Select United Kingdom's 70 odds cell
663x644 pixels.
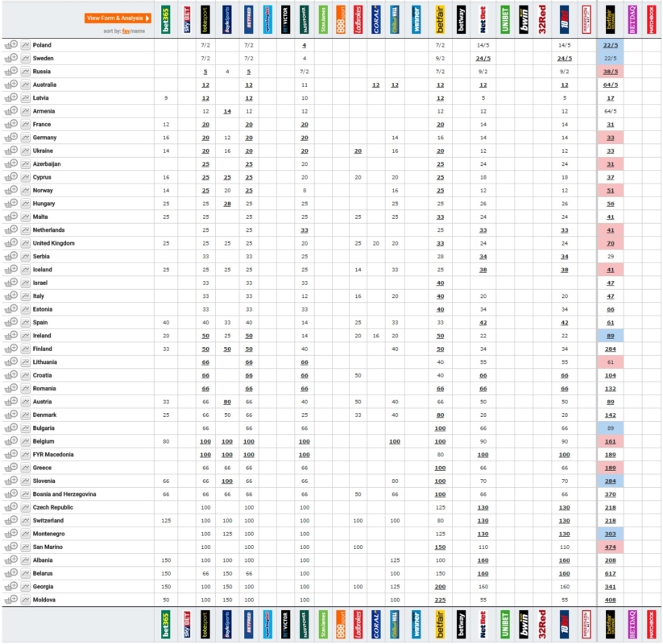click(x=610, y=243)
